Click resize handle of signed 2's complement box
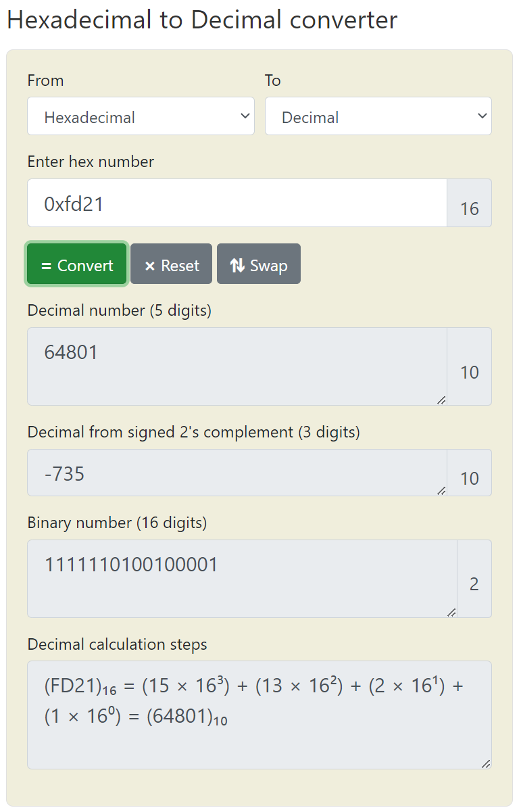521x812 pixels. point(441,491)
